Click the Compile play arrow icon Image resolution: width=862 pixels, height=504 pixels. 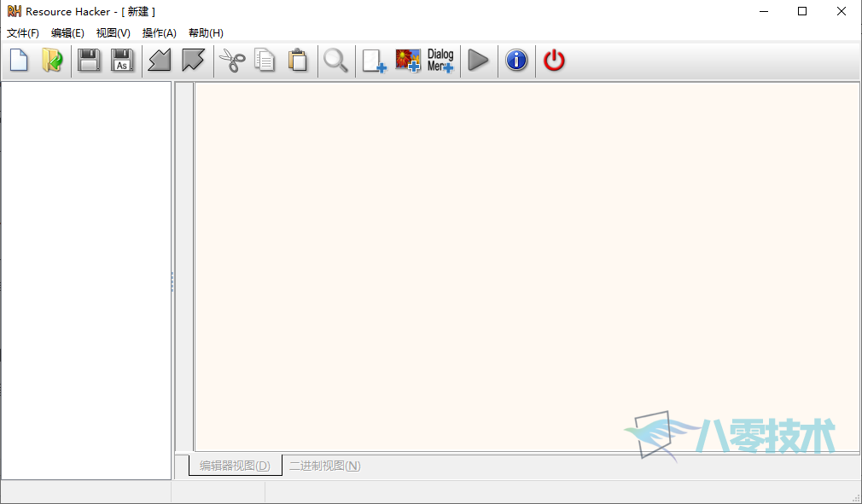pos(478,60)
